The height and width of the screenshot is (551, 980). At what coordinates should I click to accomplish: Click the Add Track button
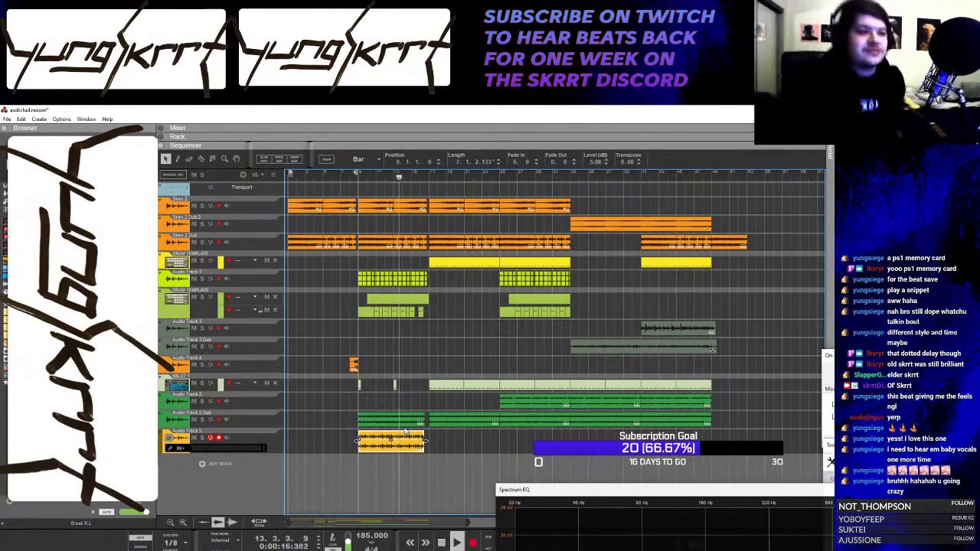pyautogui.click(x=216, y=464)
